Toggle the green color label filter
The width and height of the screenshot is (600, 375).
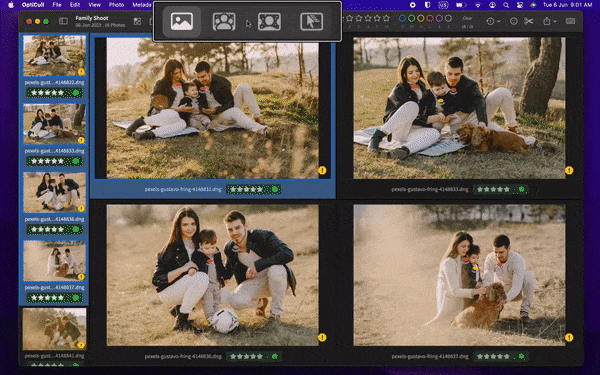point(411,18)
